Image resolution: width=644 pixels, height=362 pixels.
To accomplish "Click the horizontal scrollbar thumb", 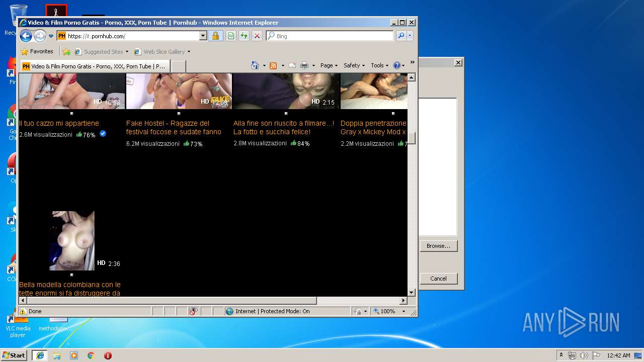I will pyautogui.click(x=172, y=300).
